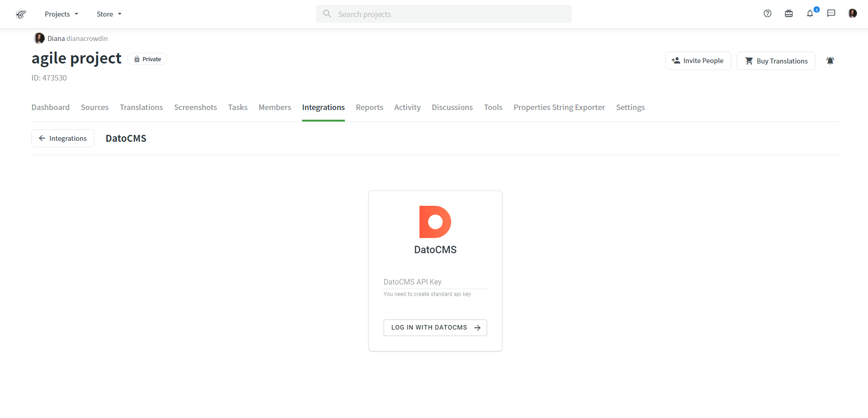Select the Integrations tab

coord(323,107)
